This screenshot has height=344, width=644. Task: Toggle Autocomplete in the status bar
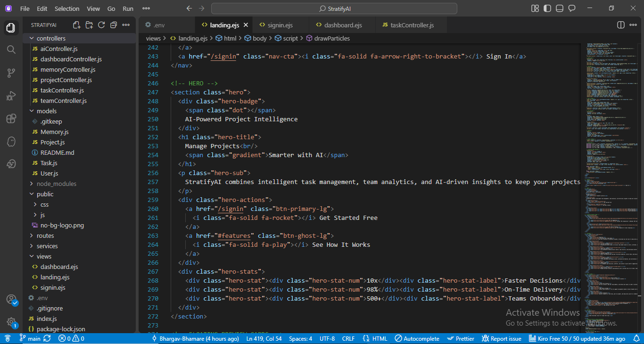coord(417,338)
